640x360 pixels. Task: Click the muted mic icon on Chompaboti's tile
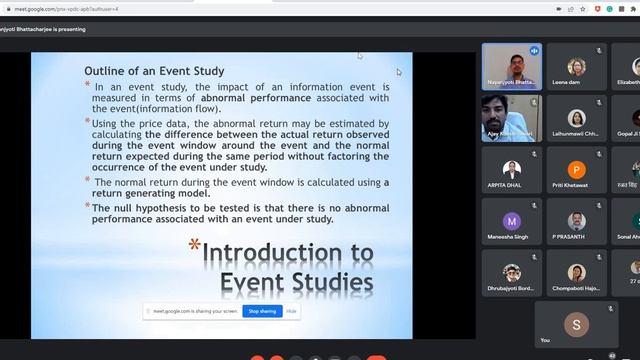tap(599, 257)
